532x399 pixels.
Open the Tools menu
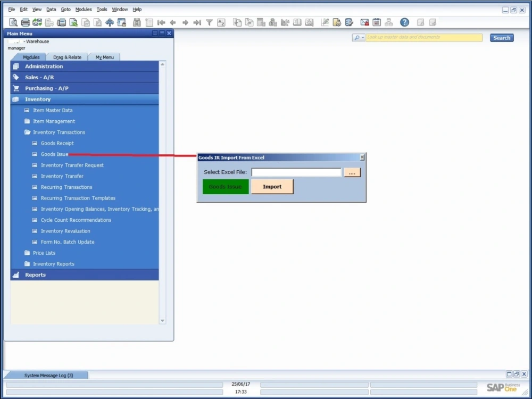tap(102, 10)
